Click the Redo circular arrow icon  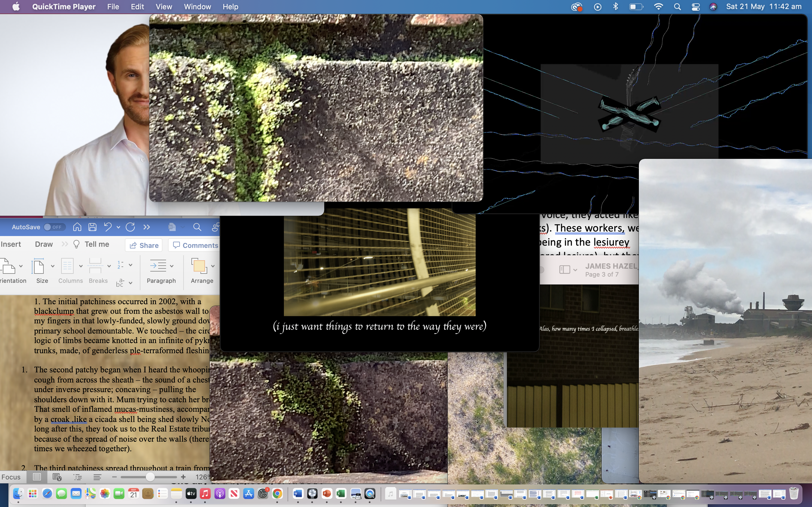(x=130, y=227)
